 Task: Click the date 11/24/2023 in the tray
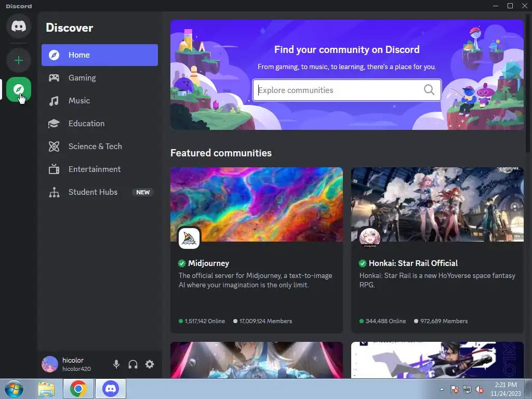(506, 394)
